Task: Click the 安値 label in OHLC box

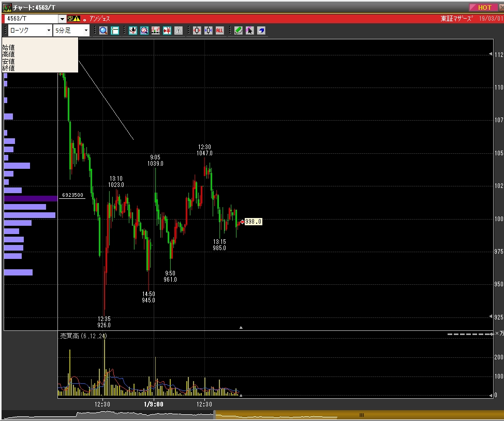Action: tap(8, 62)
